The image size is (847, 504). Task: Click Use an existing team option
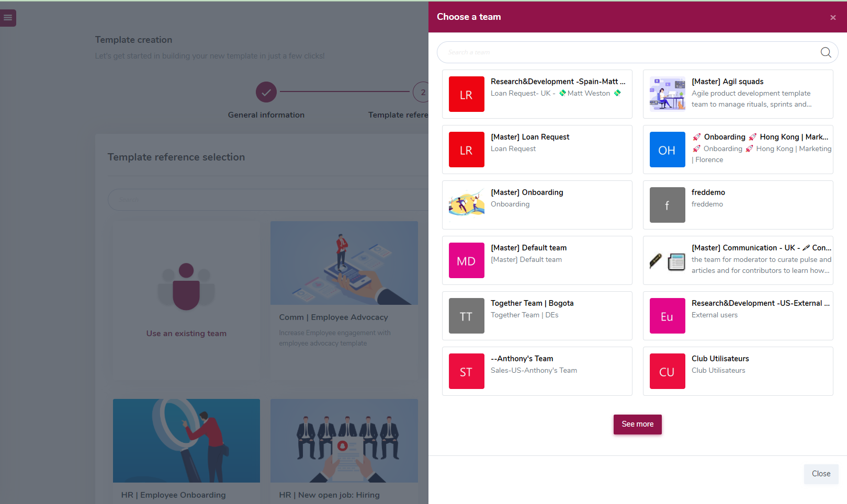tap(186, 334)
